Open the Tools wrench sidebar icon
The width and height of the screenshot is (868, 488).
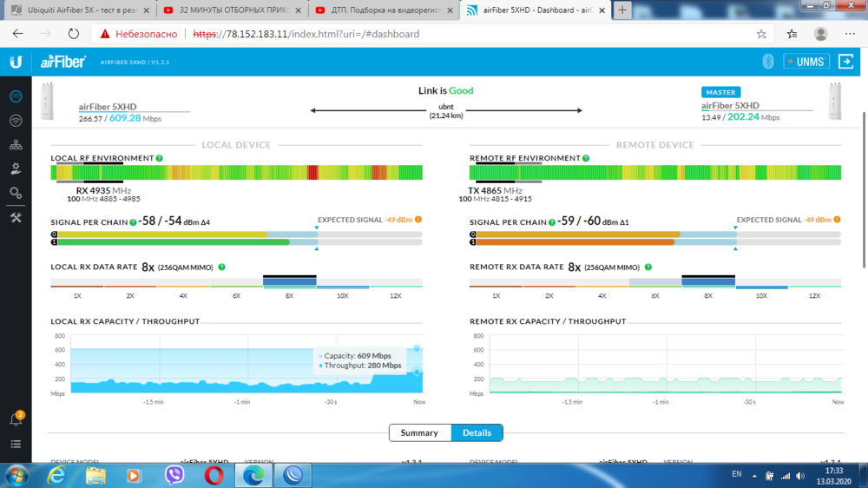point(16,218)
